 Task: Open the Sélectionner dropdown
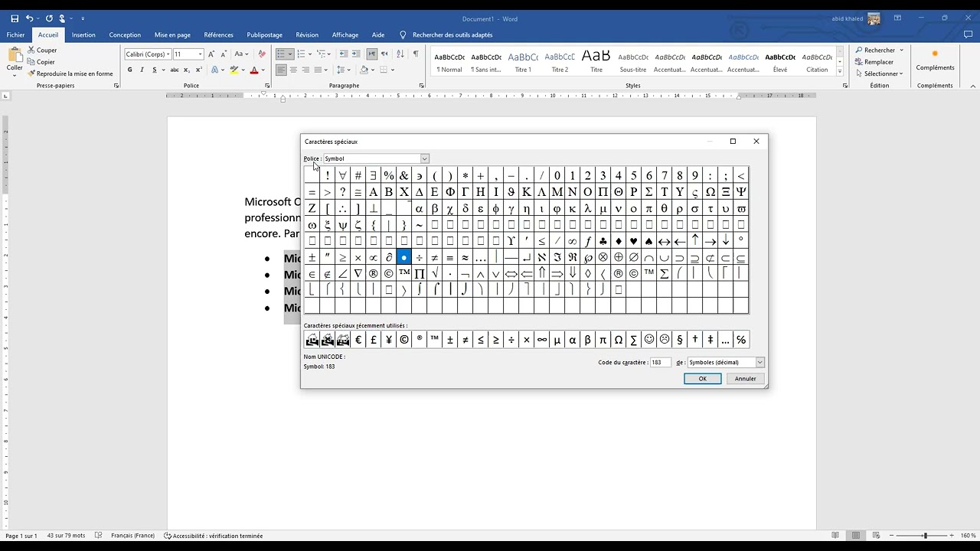(x=879, y=73)
